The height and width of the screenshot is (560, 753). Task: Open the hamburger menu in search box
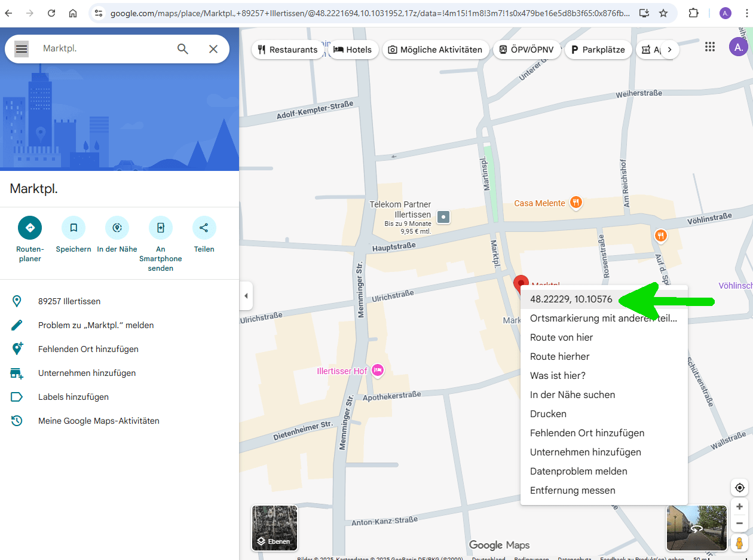pos(22,49)
